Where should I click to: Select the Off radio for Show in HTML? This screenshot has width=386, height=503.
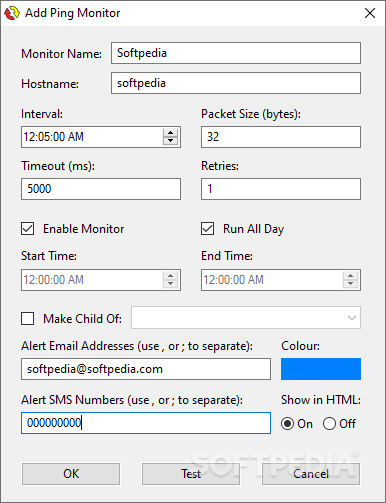point(329,424)
